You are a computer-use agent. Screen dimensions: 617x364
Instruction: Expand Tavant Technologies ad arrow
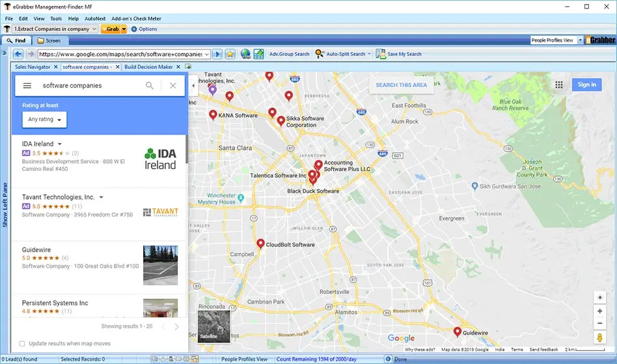[101, 198]
